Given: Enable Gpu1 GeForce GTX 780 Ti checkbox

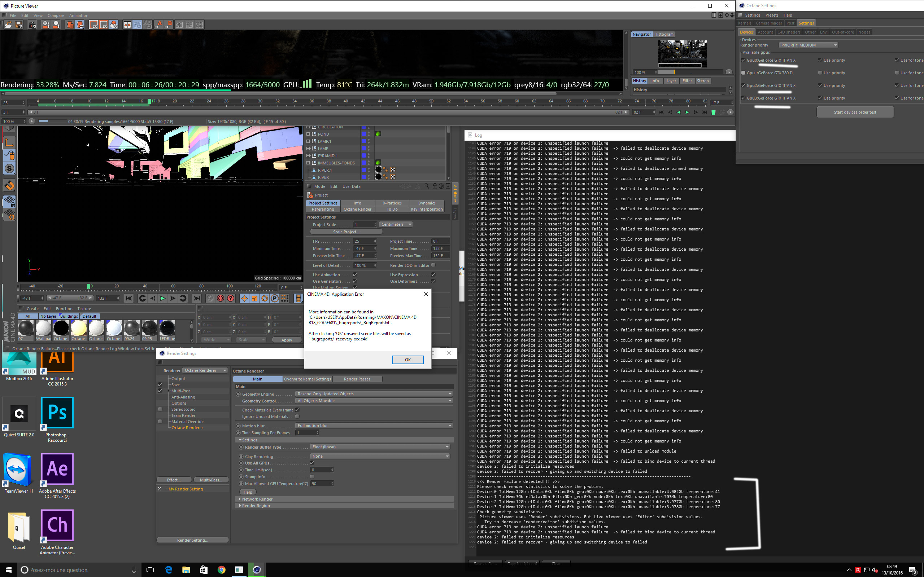Looking at the screenshot, I should pyautogui.click(x=743, y=73).
